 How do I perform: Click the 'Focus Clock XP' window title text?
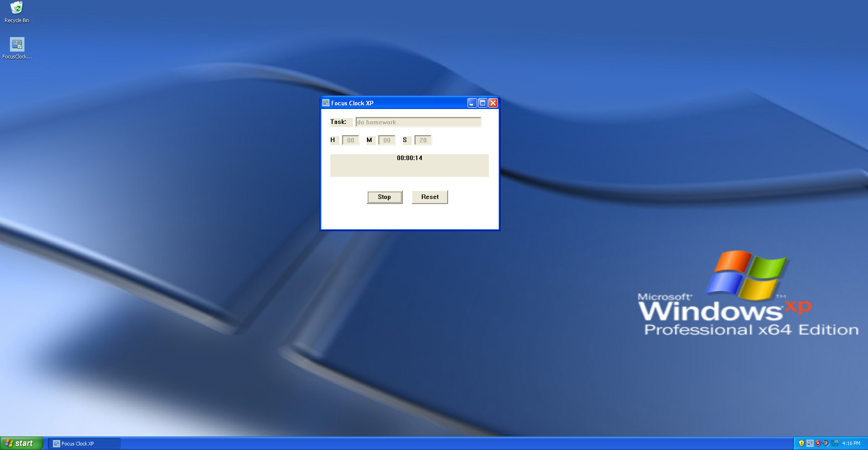(352, 103)
